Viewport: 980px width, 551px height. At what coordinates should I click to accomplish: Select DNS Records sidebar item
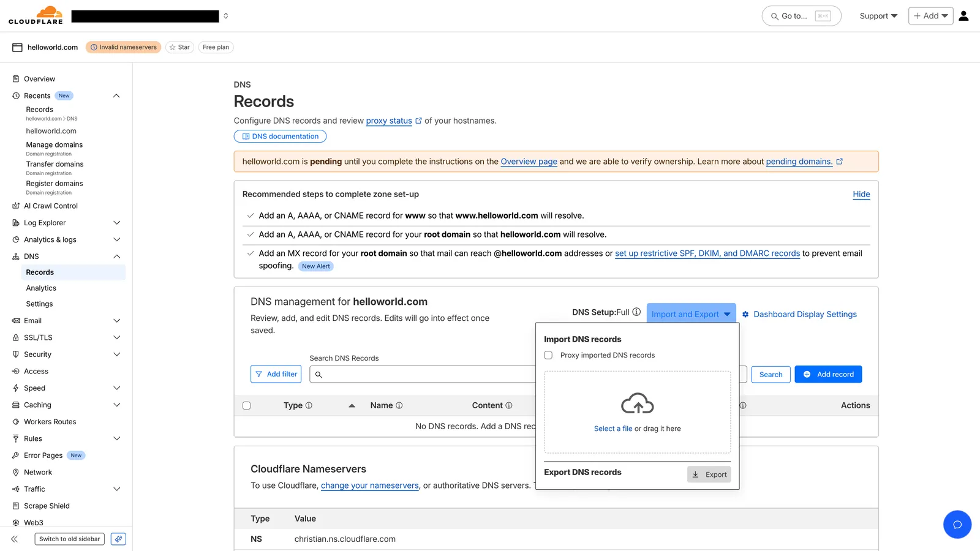pyautogui.click(x=73, y=272)
